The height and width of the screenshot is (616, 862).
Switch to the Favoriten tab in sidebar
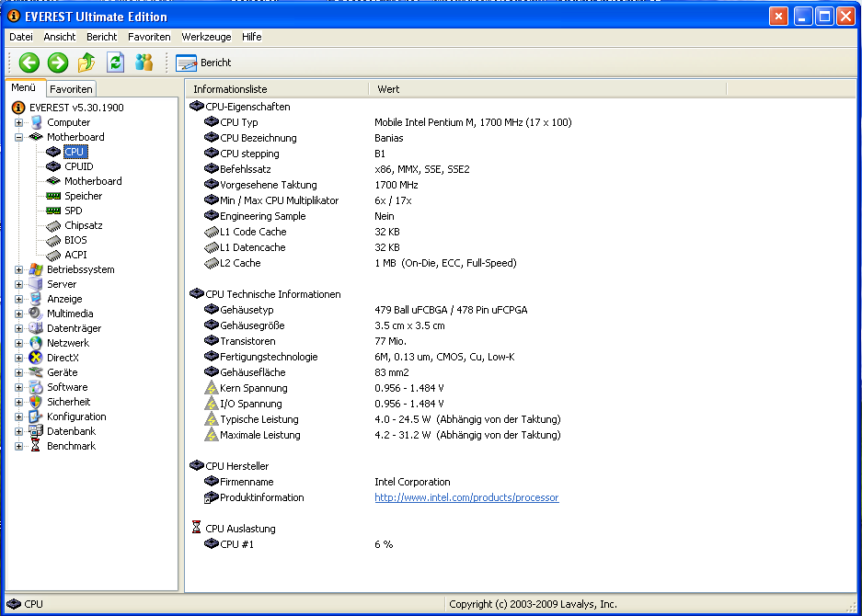click(71, 89)
